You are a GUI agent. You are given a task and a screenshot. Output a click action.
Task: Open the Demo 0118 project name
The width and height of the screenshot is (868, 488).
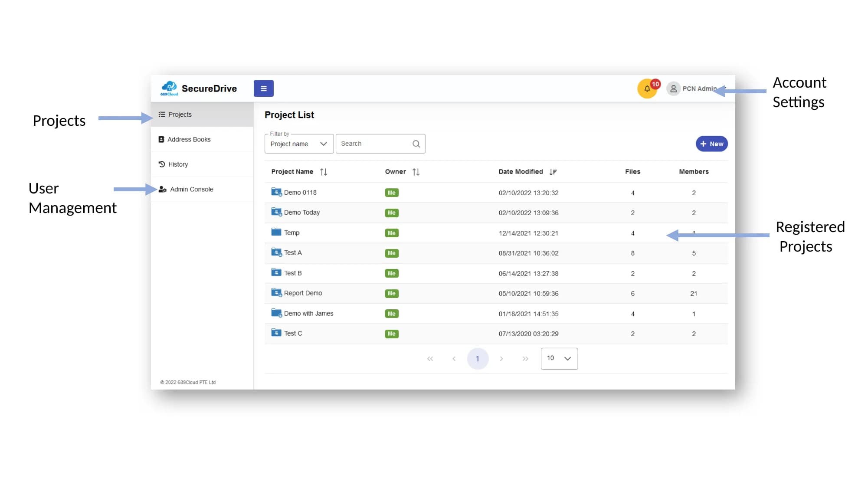click(300, 193)
